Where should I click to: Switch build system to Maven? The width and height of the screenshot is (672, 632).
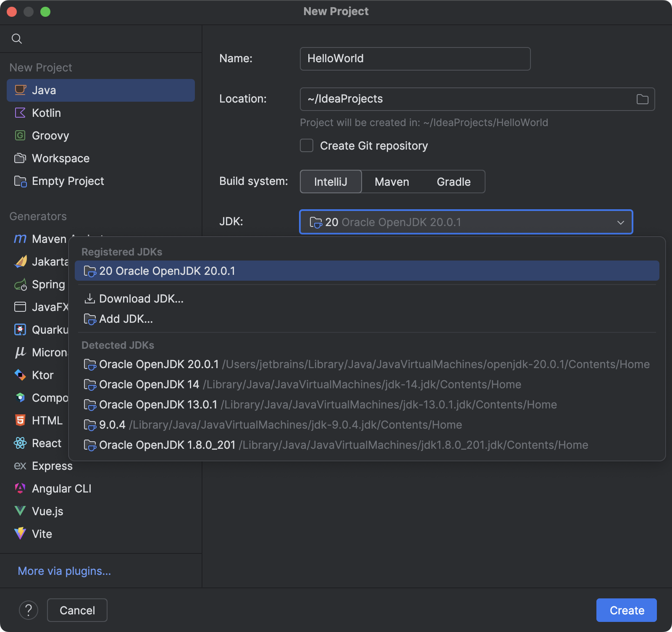[391, 182]
